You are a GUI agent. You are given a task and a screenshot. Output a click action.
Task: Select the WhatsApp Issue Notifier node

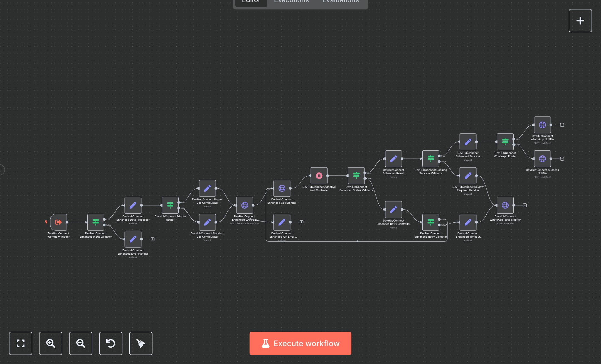pyautogui.click(x=505, y=205)
